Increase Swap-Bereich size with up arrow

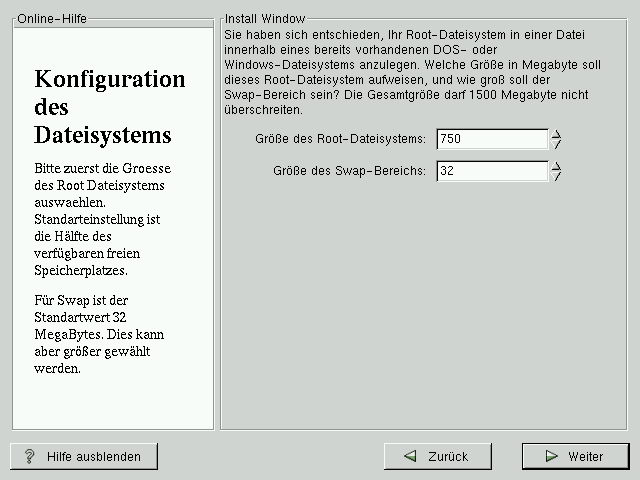pyautogui.click(x=557, y=166)
